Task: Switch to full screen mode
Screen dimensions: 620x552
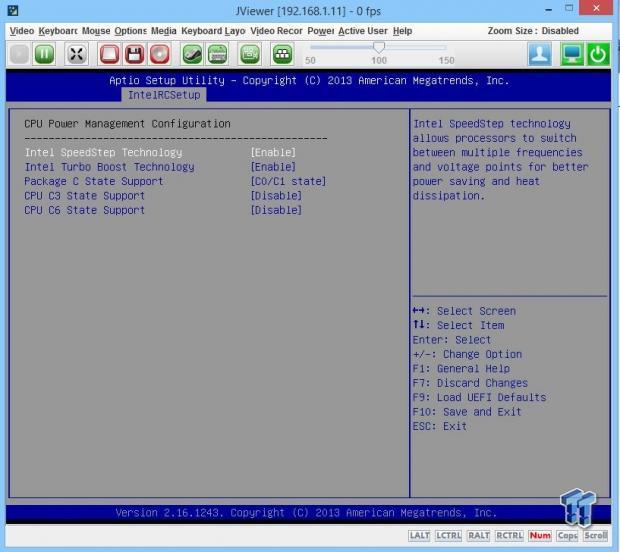Action: 76,54
